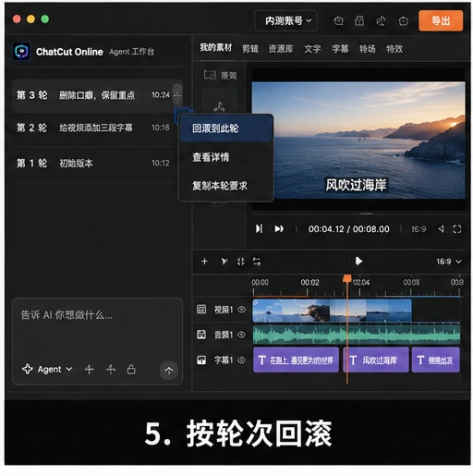Click the plus attach icon in the input box
The width and height of the screenshot is (473, 476).
[x=89, y=369]
